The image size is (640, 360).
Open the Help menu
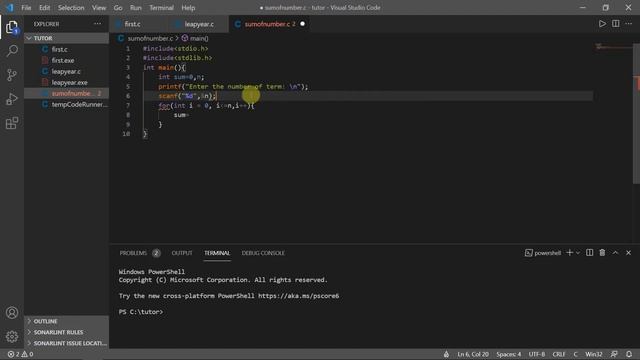point(188,8)
